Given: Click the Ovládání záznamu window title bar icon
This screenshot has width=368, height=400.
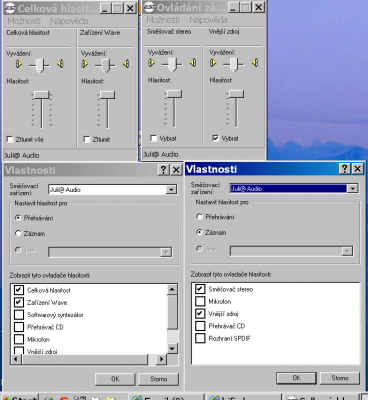Looking at the screenshot, I should [x=150, y=7].
